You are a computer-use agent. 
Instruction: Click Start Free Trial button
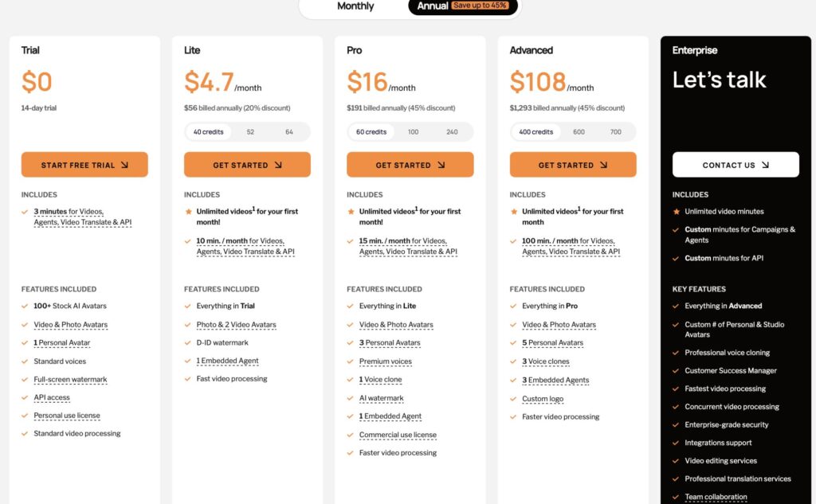[84, 165]
